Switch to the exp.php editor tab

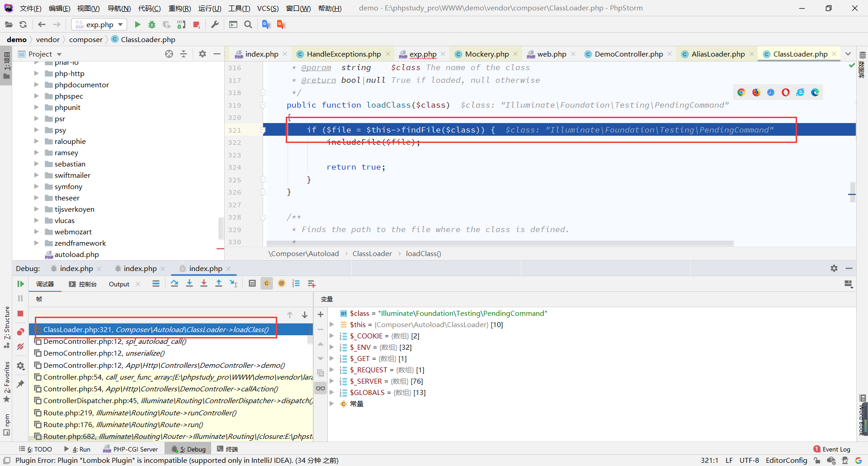tap(422, 54)
